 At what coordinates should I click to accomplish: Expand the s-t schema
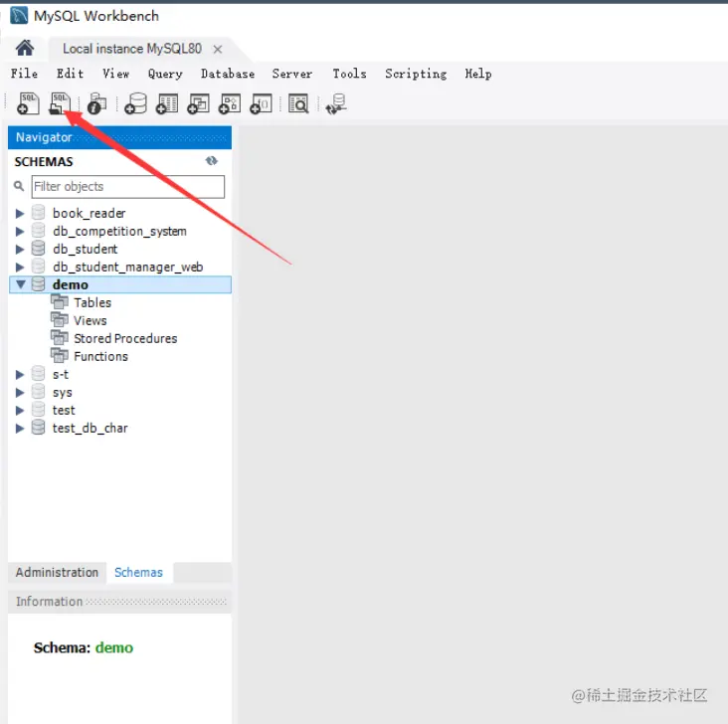pos(20,374)
